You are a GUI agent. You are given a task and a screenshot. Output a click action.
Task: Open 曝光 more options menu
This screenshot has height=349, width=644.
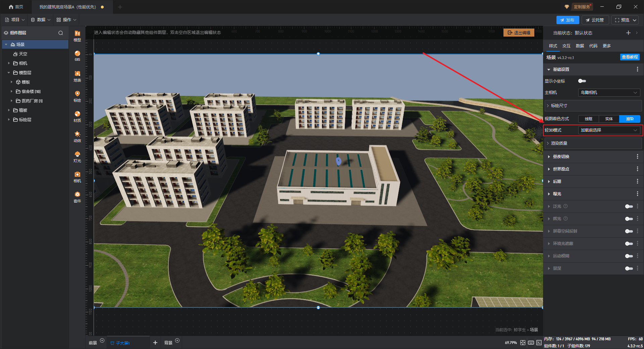(637, 194)
